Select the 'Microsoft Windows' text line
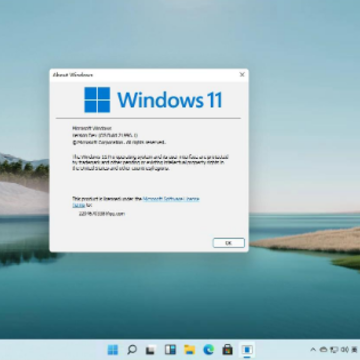 tap(92, 128)
